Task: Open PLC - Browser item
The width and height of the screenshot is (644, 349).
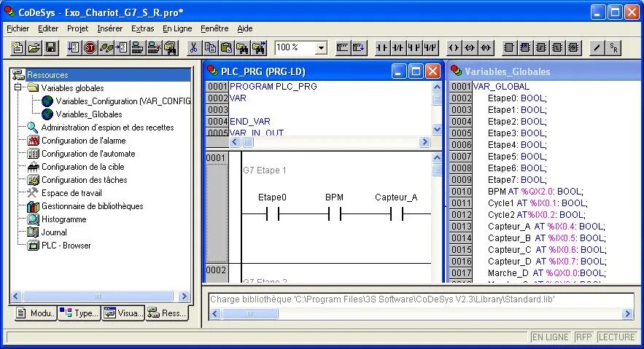Action: pos(59,246)
